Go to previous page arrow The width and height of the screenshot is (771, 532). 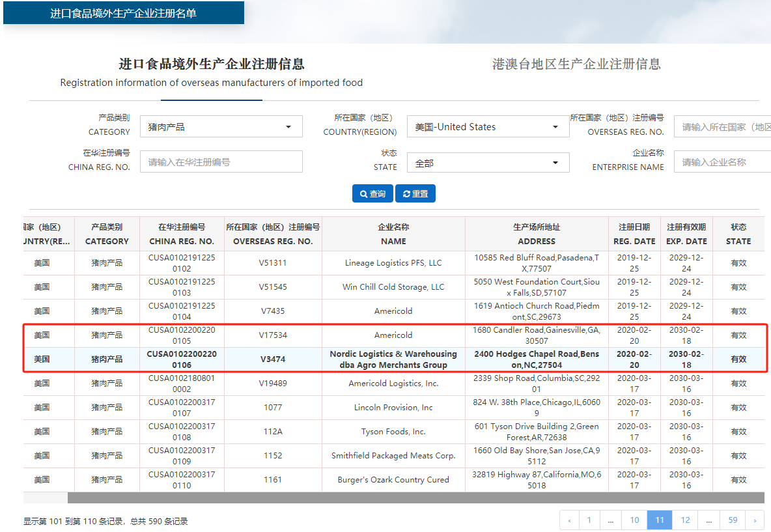click(569, 520)
